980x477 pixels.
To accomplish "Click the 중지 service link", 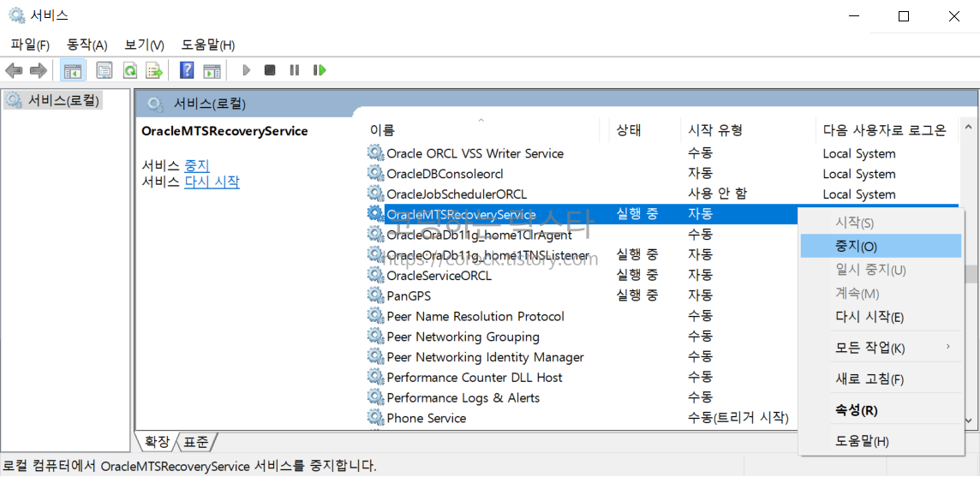I will (197, 165).
